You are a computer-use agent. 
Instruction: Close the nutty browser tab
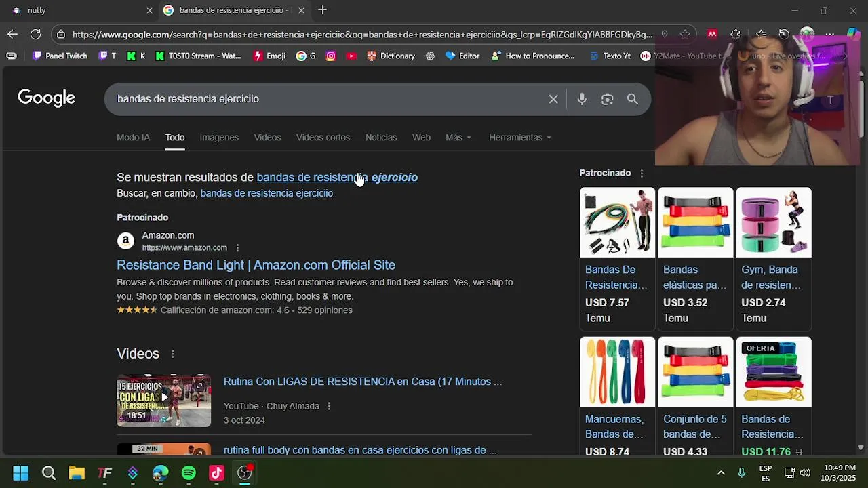149,10
